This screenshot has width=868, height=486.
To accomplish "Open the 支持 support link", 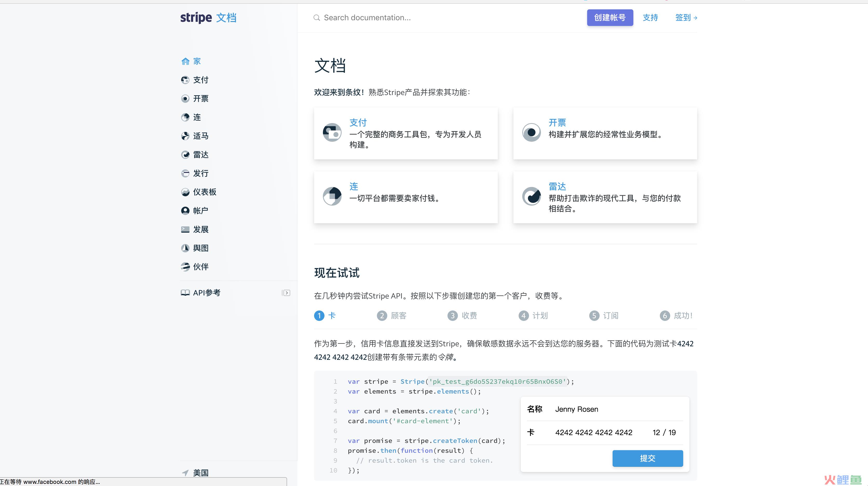I will 650,18.
